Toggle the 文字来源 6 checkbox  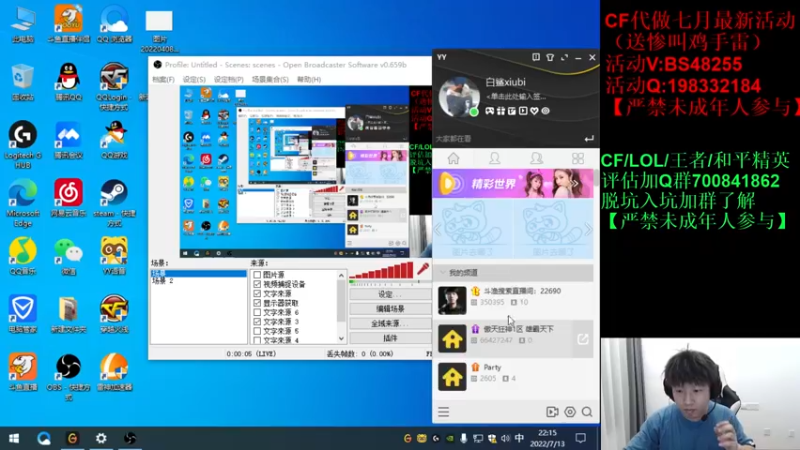(x=257, y=312)
